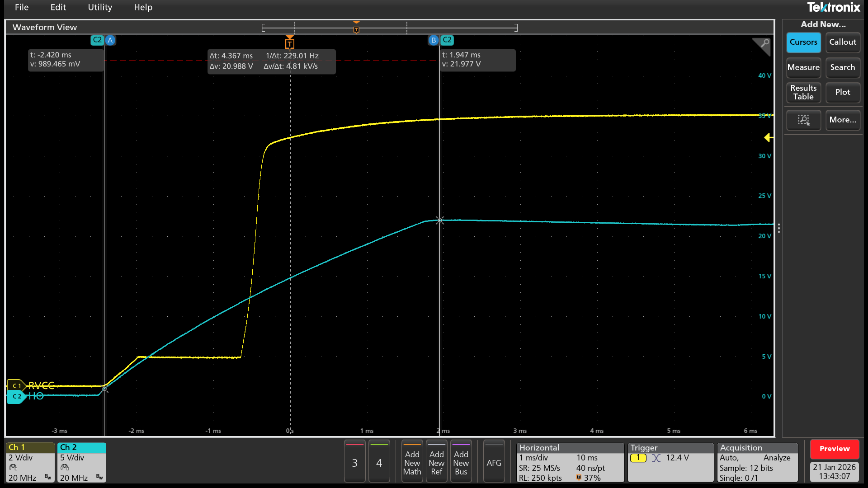The height and width of the screenshot is (488, 868).
Task: Click the C2 source tag beside cursor B
Action: pos(447,40)
